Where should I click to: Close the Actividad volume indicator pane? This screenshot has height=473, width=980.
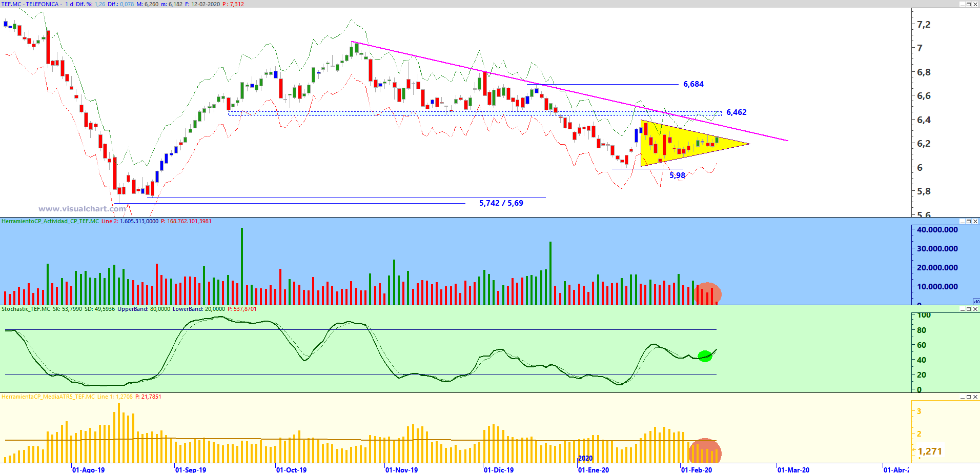[x=975, y=221]
